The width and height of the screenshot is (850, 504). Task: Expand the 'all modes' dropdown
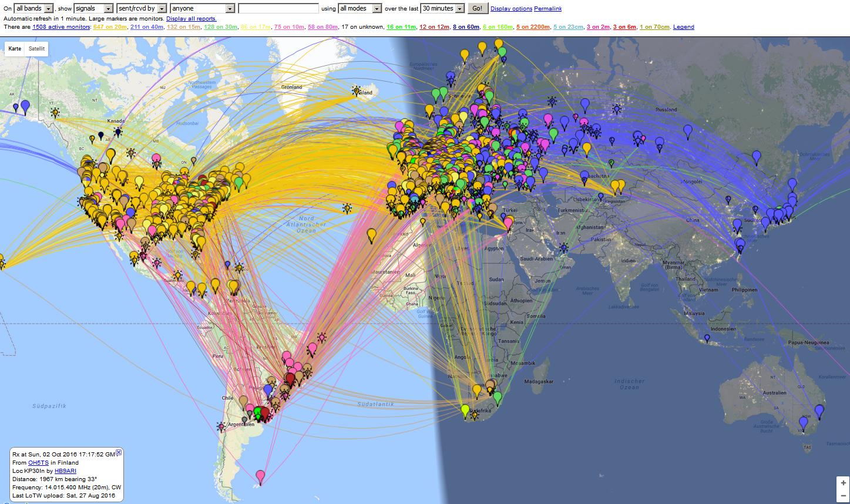tap(360, 9)
